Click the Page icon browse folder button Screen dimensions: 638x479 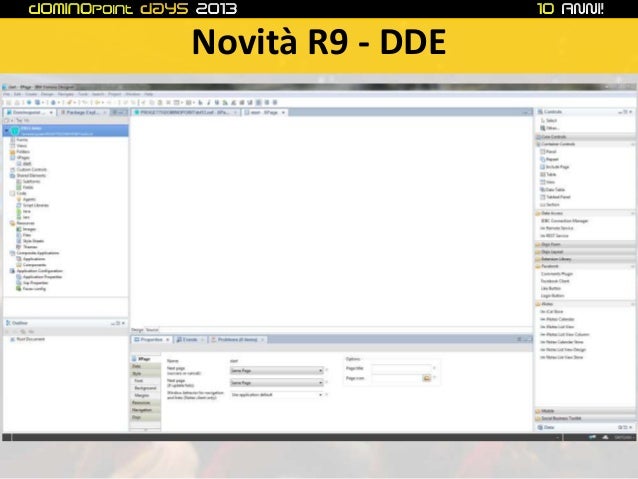coord(427,378)
